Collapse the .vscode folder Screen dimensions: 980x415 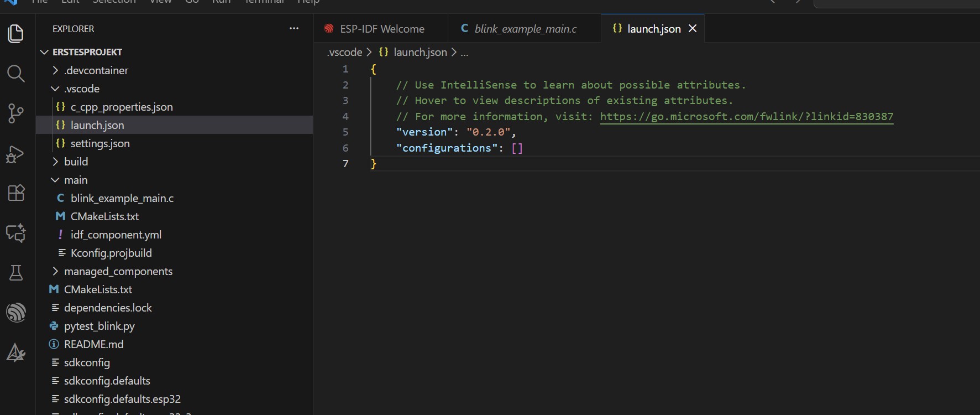click(x=81, y=89)
